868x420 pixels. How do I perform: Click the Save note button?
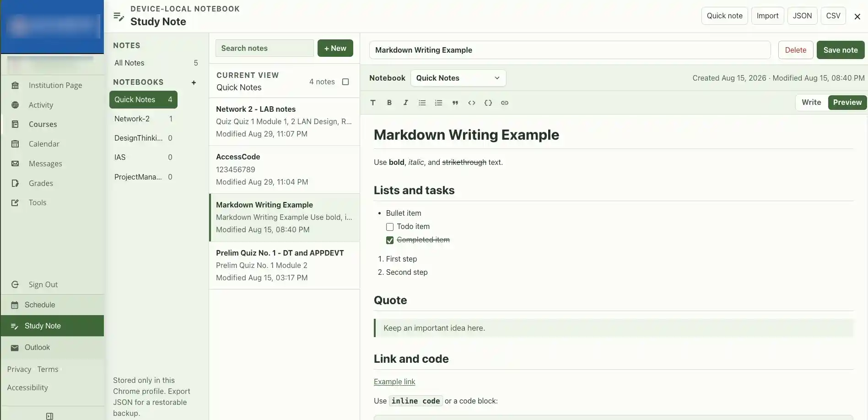tap(841, 50)
